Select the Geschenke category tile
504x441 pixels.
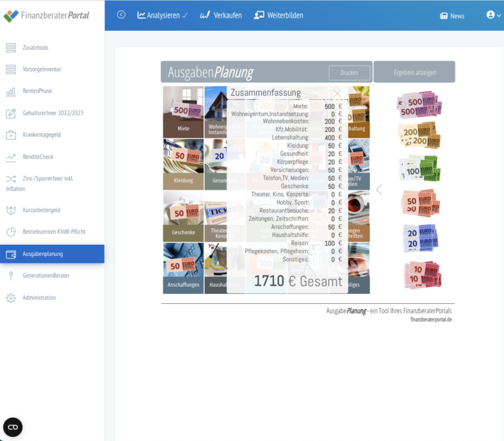pyautogui.click(x=183, y=217)
